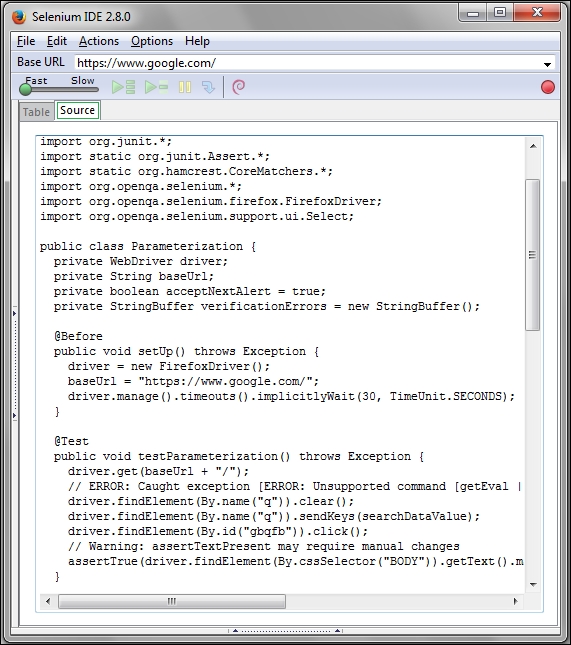The image size is (571, 645).
Task: Open the Base URL dropdown arrow
Action: point(547,64)
